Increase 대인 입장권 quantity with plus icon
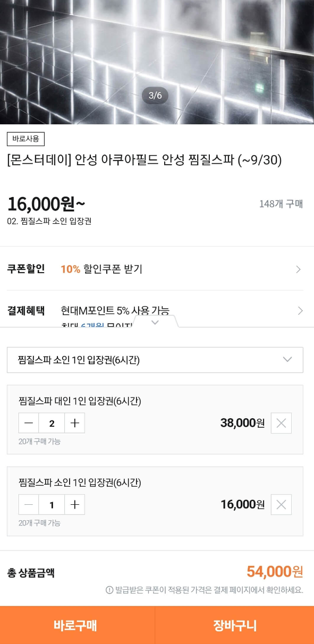This screenshot has height=644, width=314. pos(74,423)
